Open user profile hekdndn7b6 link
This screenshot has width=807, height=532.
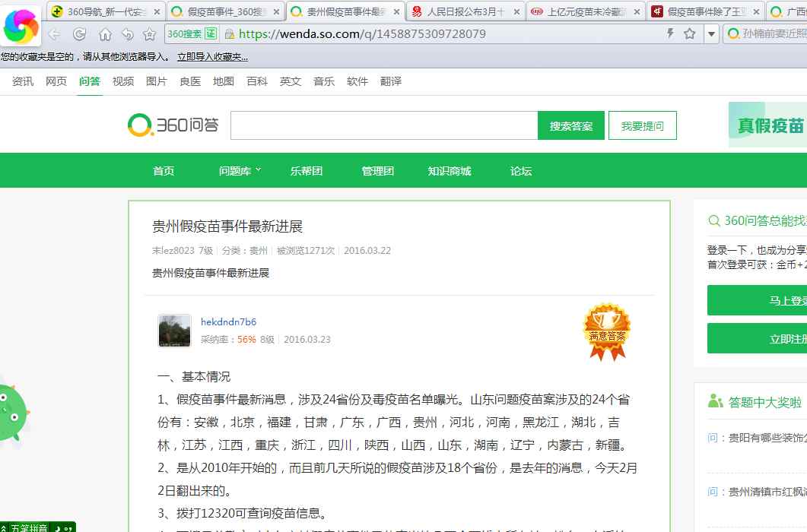click(228, 322)
